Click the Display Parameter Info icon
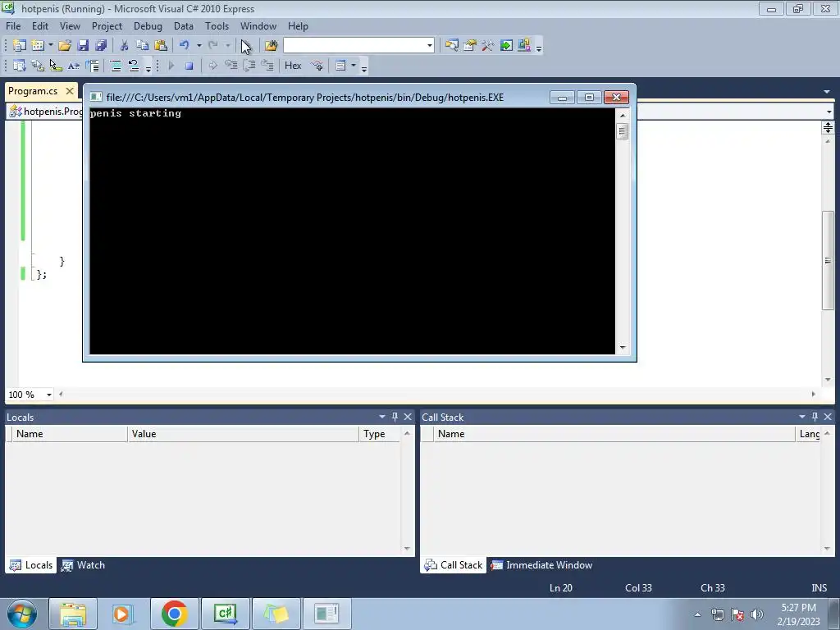The height and width of the screenshot is (630, 840). click(38, 66)
